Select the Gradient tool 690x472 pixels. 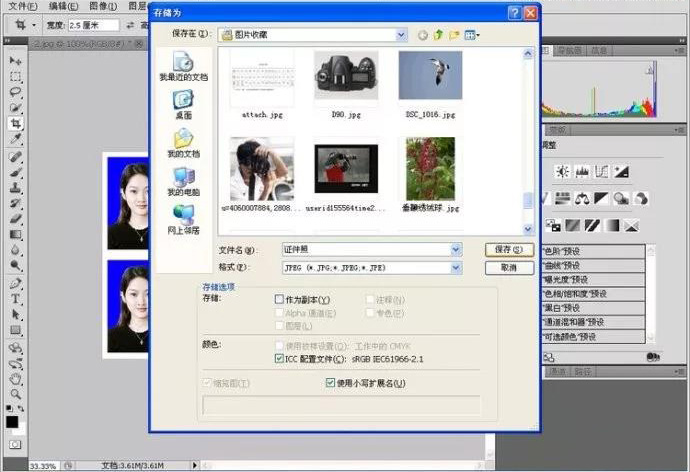click(x=15, y=234)
